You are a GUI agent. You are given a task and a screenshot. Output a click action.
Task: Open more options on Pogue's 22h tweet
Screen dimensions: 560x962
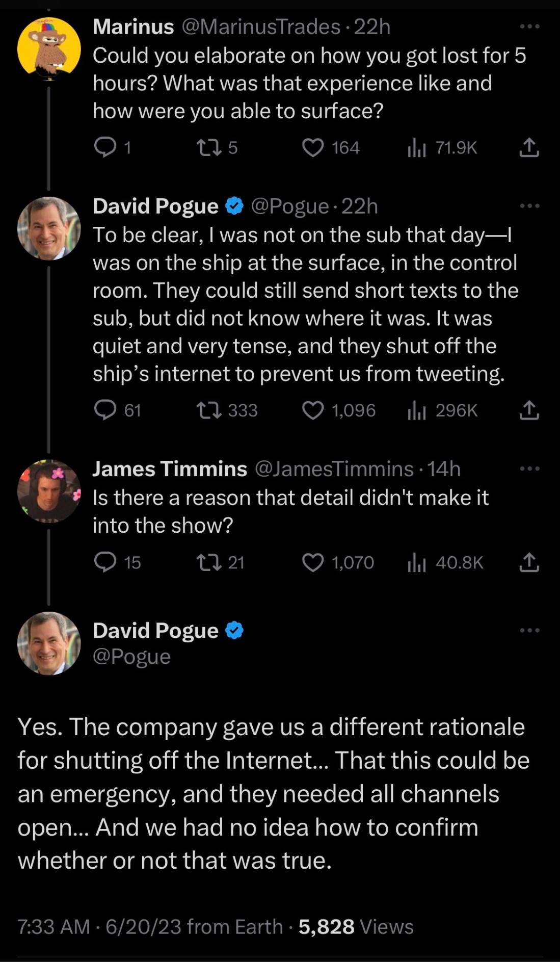click(x=529, y=206)
